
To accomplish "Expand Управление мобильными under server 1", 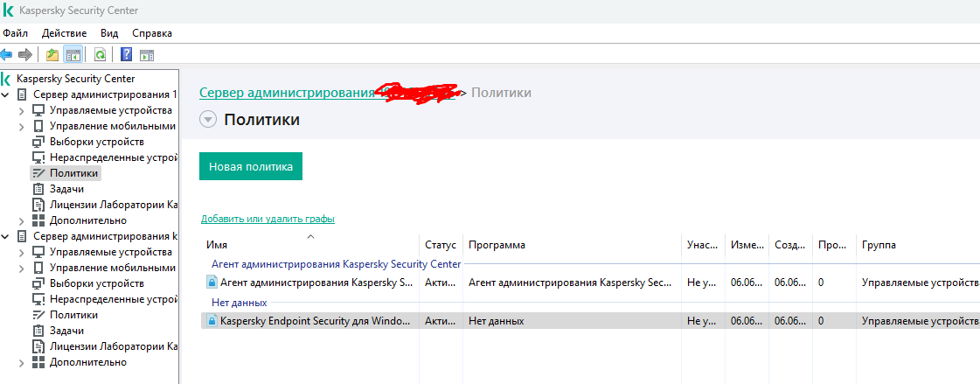I will 22,126.
